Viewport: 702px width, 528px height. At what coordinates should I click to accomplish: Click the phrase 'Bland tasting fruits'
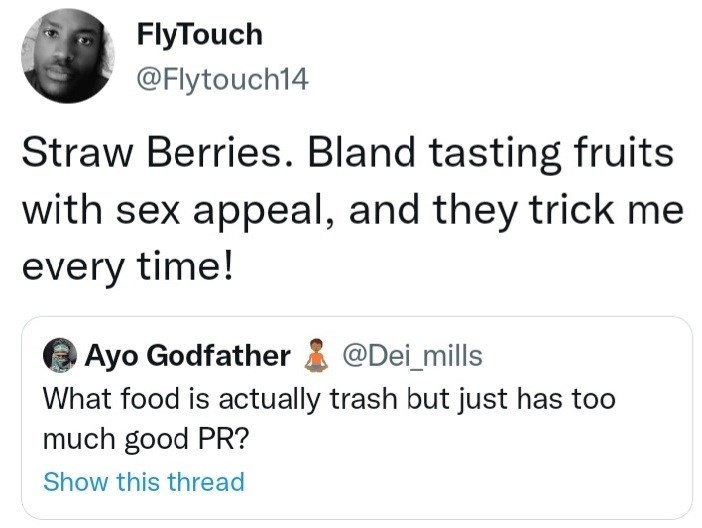pyautogui.click(x=490, y=154)
